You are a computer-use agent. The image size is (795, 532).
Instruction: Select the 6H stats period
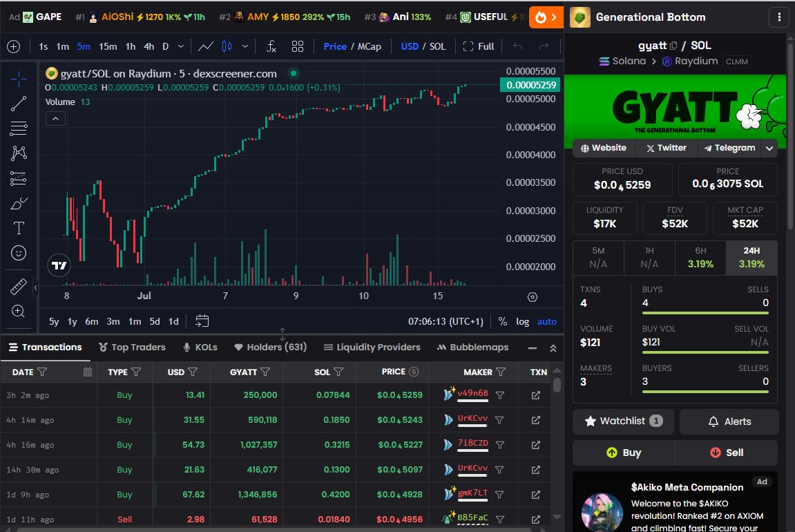click(700, 258)
